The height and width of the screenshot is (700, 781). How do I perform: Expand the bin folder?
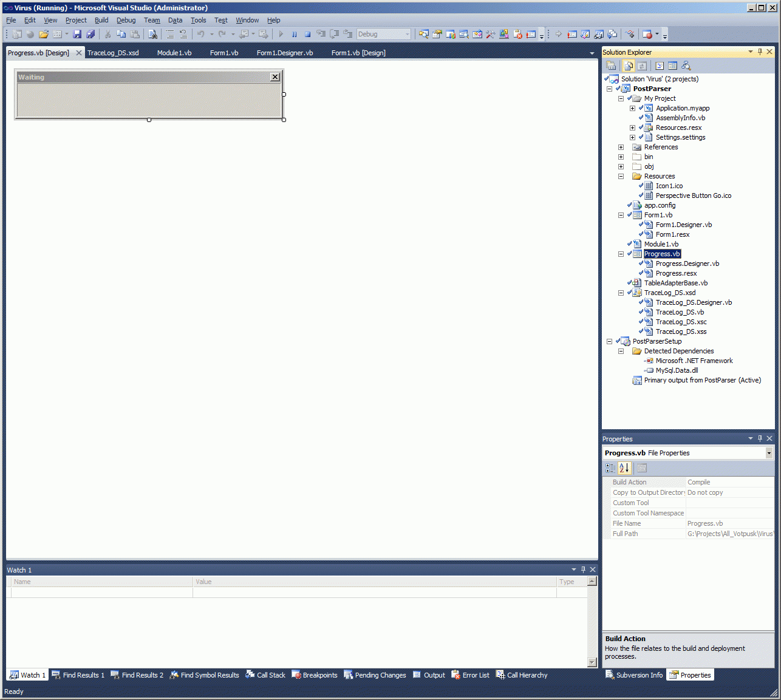[621, 157]
